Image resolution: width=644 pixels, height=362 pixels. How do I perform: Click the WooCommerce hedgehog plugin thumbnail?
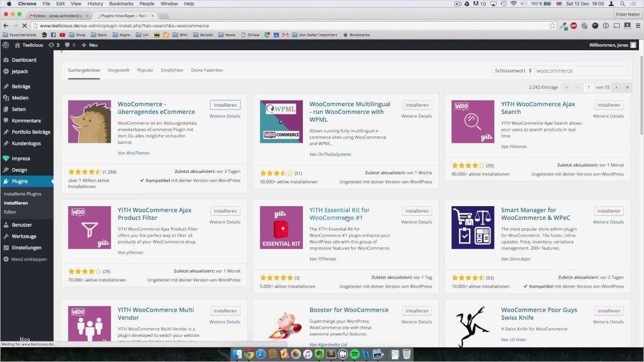click(x=90, y=122)
